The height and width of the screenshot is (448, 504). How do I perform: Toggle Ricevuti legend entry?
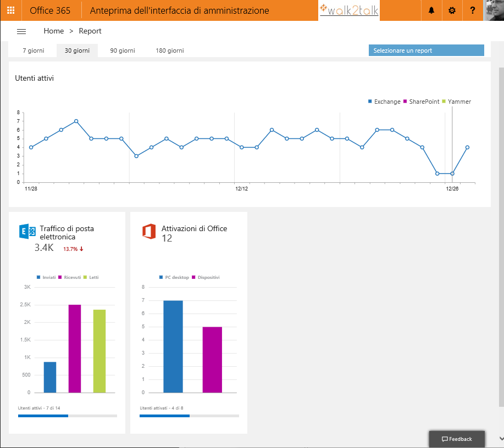click(69, 277)
